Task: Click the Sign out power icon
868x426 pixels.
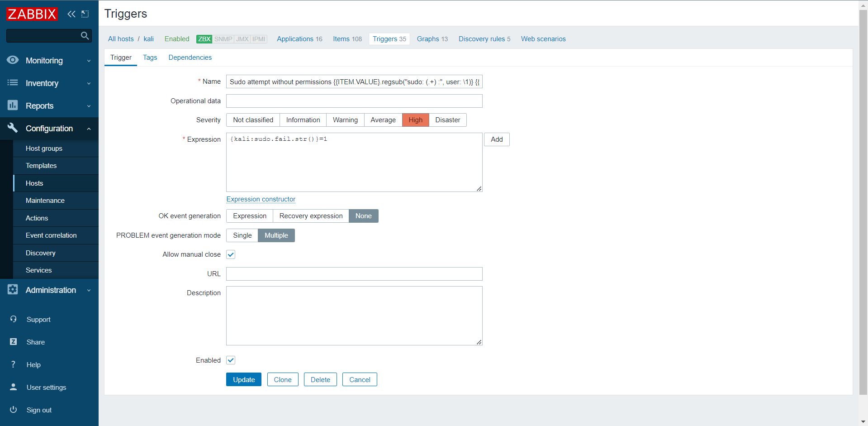Action: tap(14, 410)
